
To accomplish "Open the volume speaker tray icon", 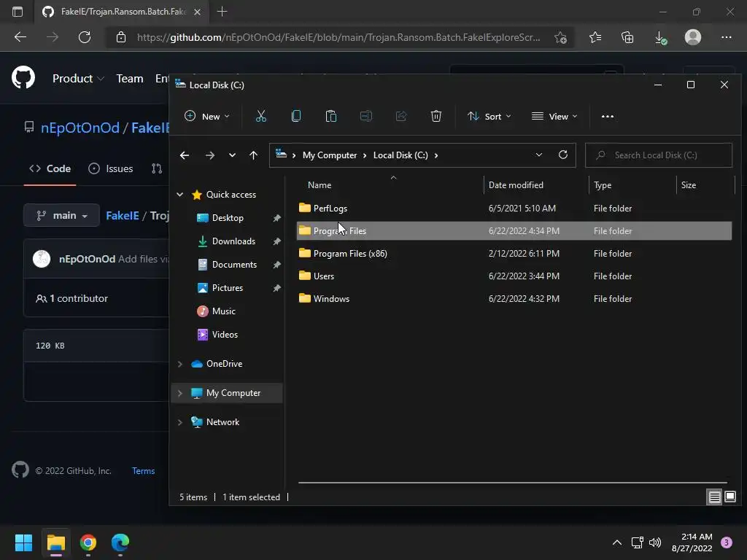I will 656,542.
